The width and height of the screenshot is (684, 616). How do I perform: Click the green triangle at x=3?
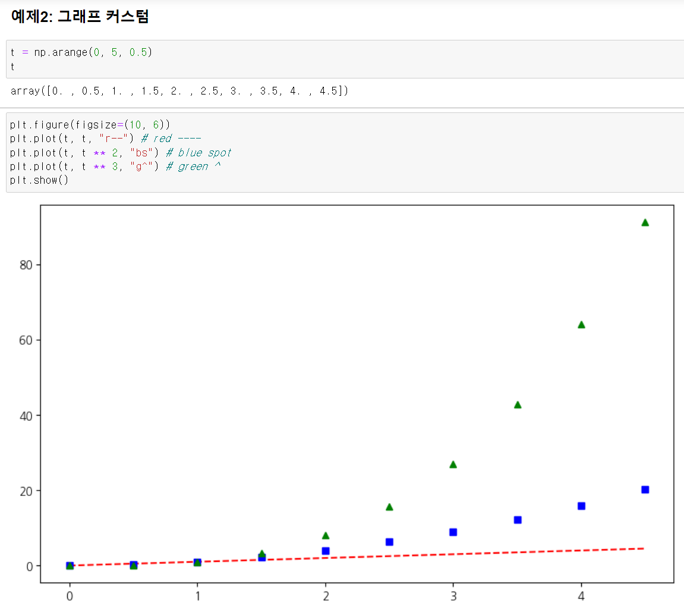pyautogui.click(x=453, y=464)
